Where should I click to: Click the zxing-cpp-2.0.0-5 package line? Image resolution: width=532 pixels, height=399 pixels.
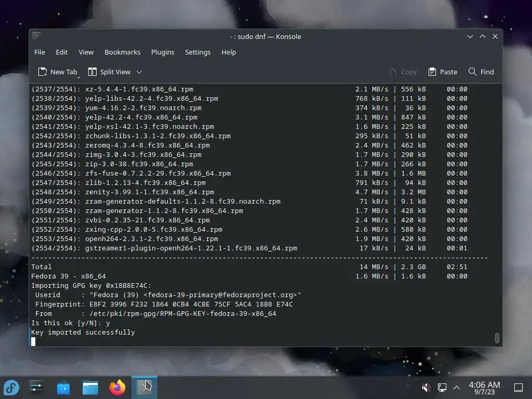pyautogui.click(x=249, y=229)
